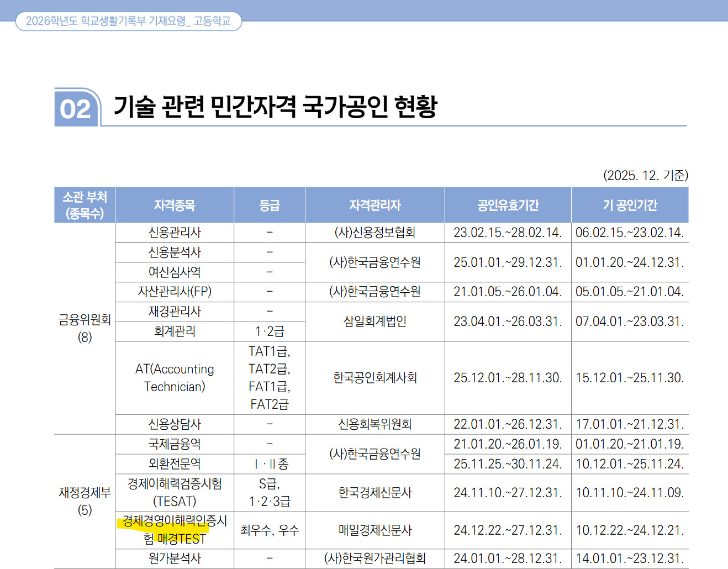Click the page header '2026학년도 학교생활기록부 기재요령_ 고등학교'

[x=128, y=21]
